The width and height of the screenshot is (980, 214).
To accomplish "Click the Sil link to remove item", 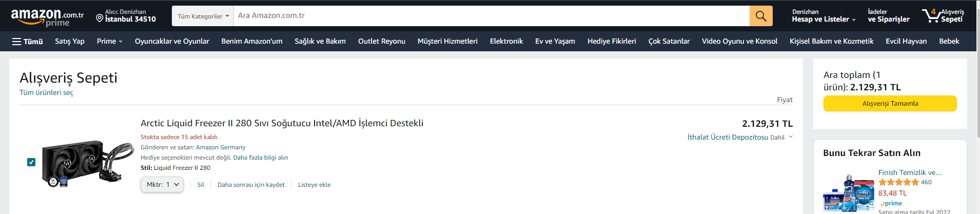I will pos(201,185).
